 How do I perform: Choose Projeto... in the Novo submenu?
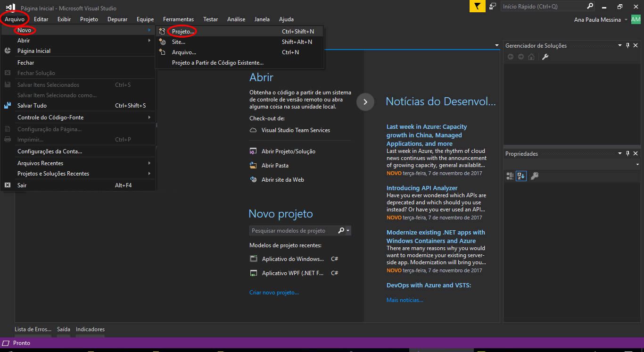tap(239, 31)
